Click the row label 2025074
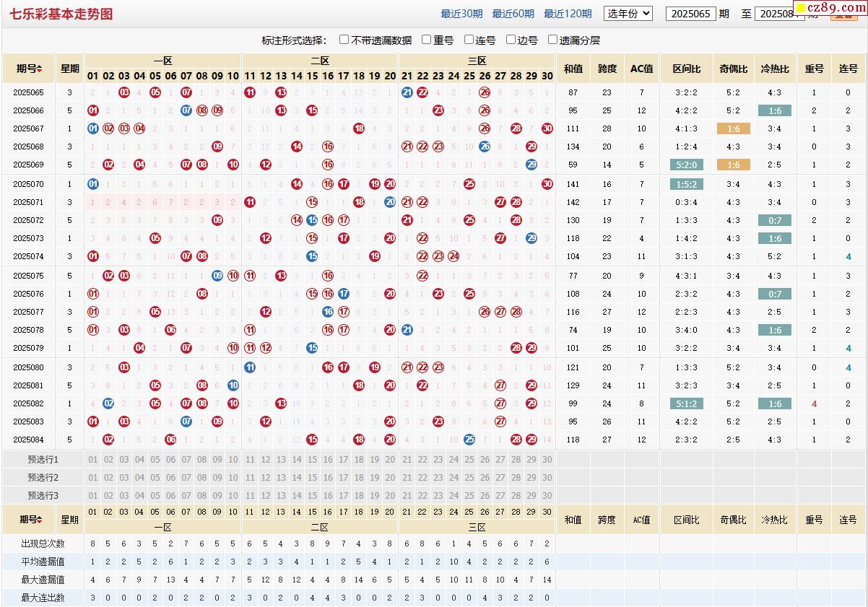The height and width of the screenshot is (607, 868). 29,256
